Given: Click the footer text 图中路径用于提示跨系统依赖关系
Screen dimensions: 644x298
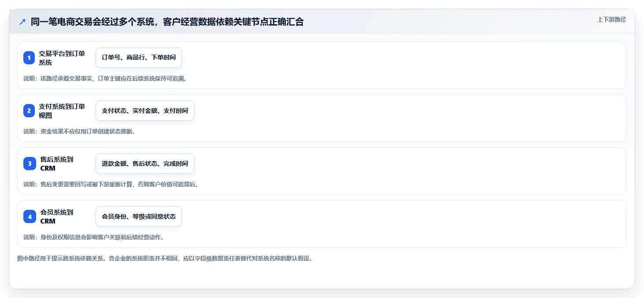Looking at the screenshot, I should (165, 258).
